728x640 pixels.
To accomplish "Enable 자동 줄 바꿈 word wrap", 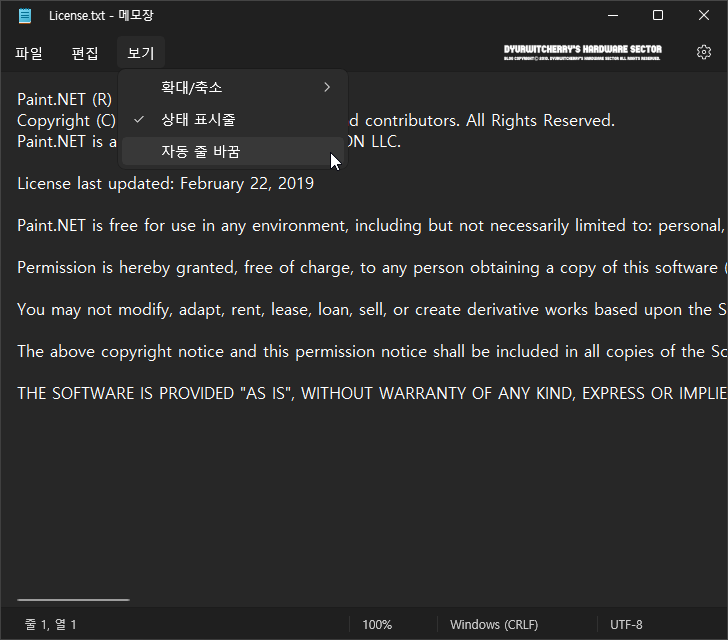I will pos(233,151).
